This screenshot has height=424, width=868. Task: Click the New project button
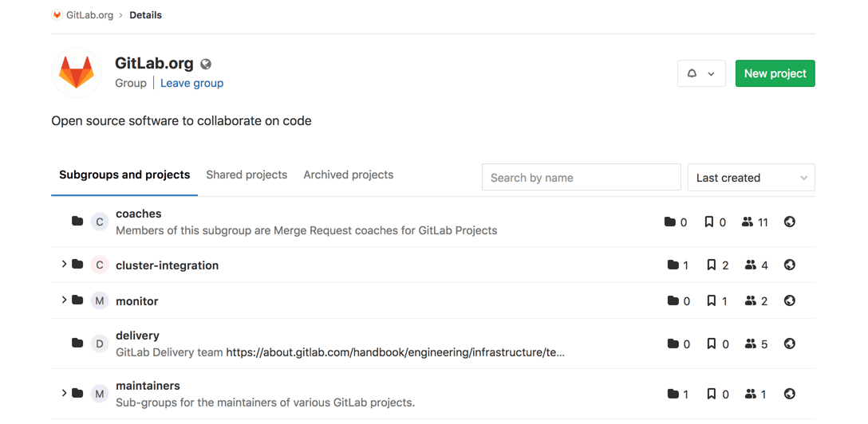click(x=775, y=73)
